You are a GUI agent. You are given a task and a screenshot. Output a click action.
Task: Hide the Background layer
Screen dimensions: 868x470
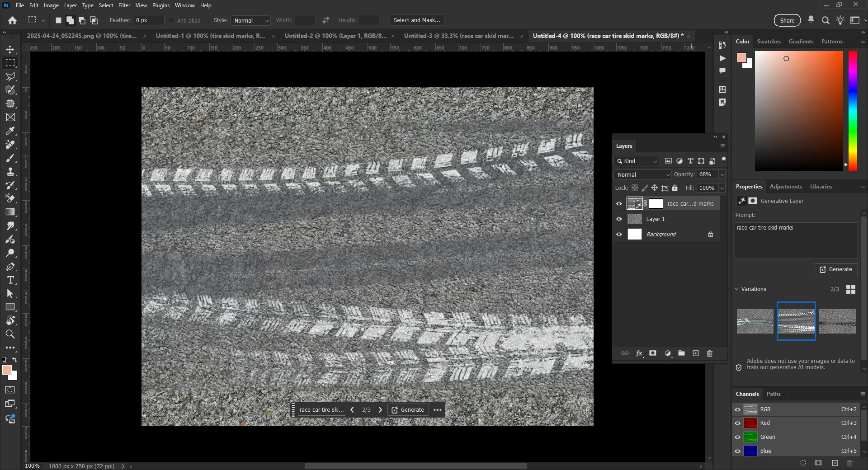(x=619, y=235)
